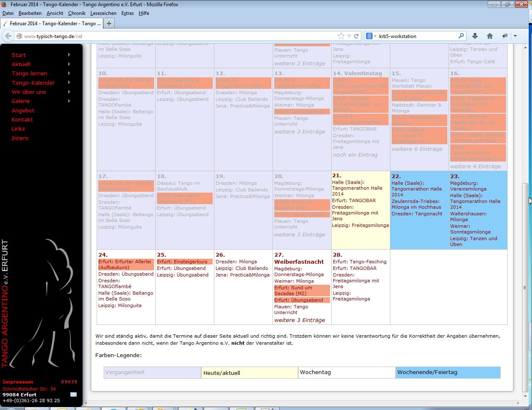The height and width of the screenshot is (410, 532).
Task: Open Erfurt: Tango-Fasching event on the 28th
Action: pyautogui.click(x=359, y=262)
